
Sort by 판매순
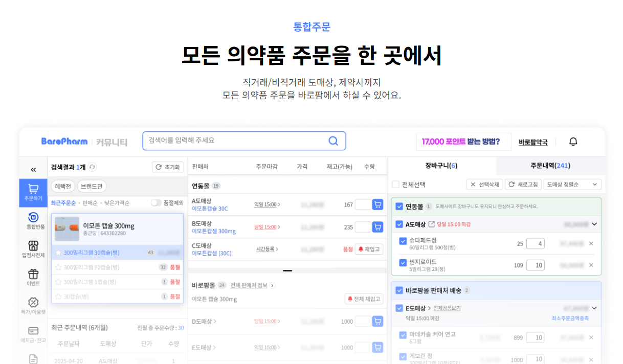(90, 203)
